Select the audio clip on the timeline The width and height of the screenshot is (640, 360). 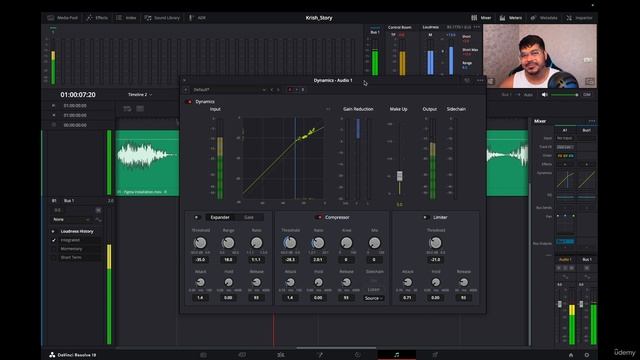pos(147,163)
